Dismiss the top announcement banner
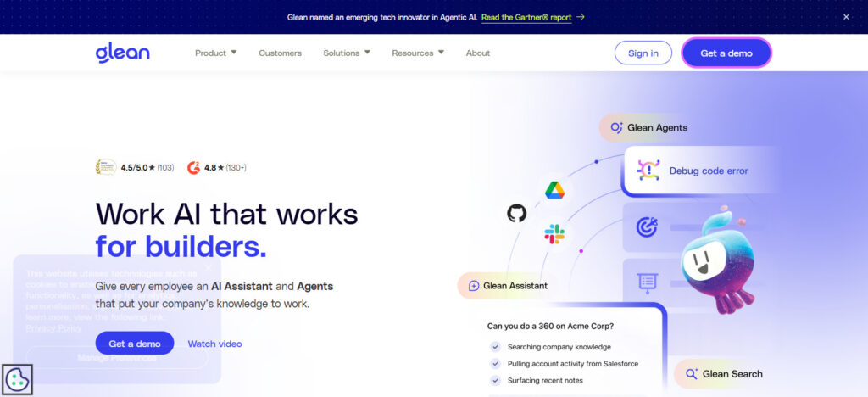The height and width of the screenshot is (397, 868). point(846,17)
